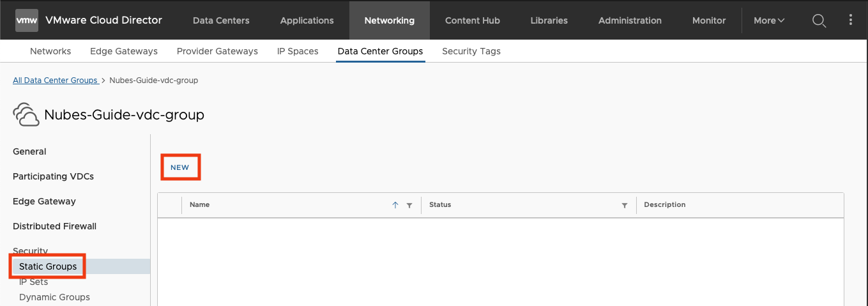This screenshot has width=868, height=306.
Task: Open the IP Spaces tab
Action: [x=298, y=51]
